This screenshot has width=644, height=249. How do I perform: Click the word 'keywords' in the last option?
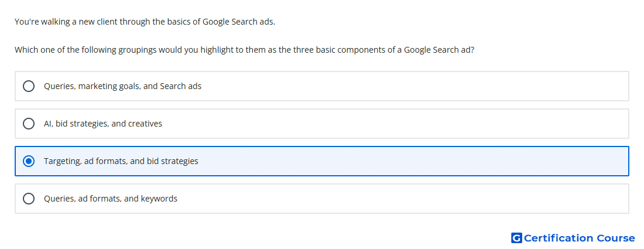[x=159, y=199]
